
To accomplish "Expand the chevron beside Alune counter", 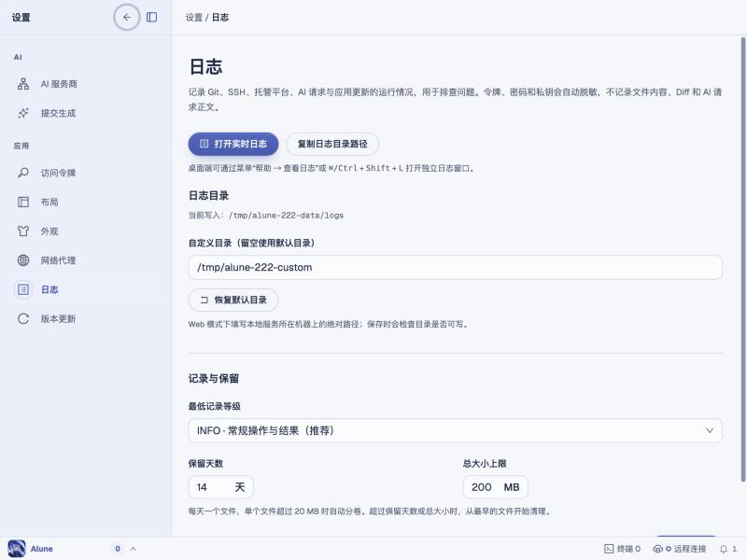I will [x=134, y=549].
